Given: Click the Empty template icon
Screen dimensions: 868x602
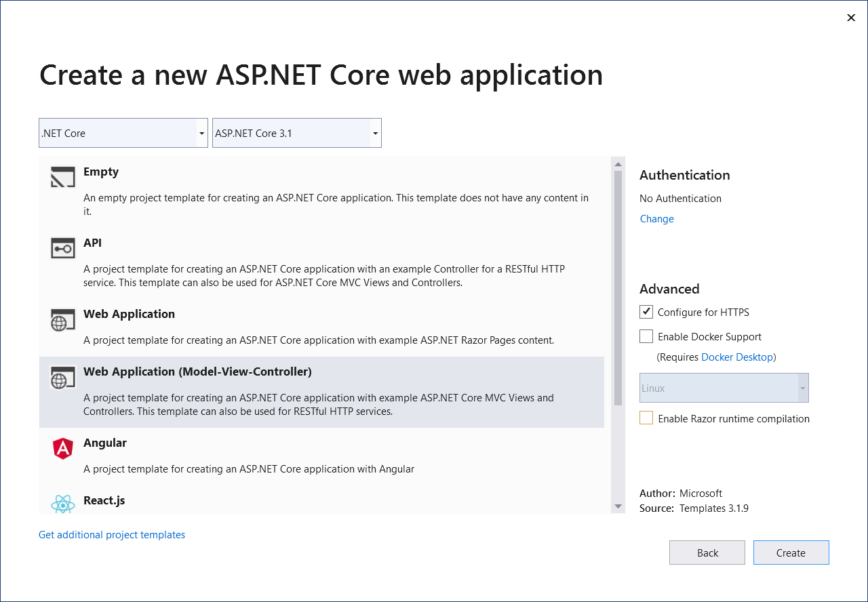Looking at the screenshot, I should (62, 178).
